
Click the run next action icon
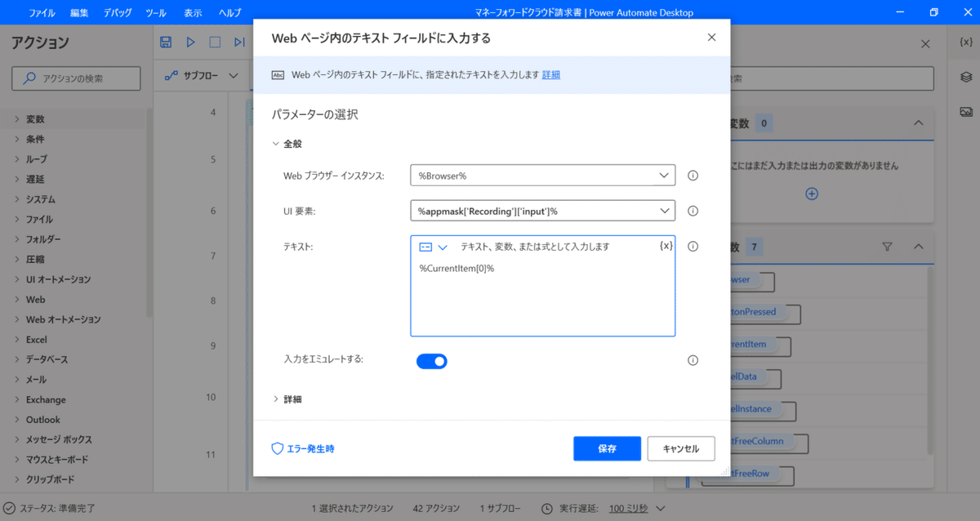239,42
